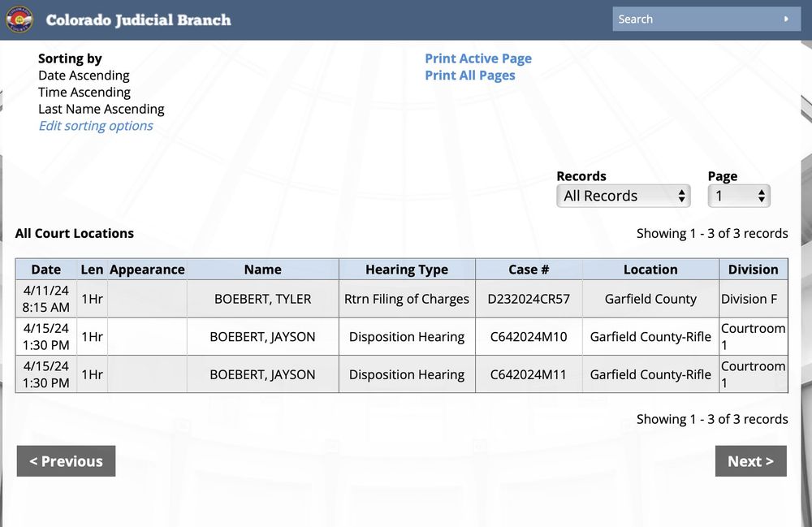The image size is (812, 527).
Task: Click the Location column header
Action: pos(650,270)
